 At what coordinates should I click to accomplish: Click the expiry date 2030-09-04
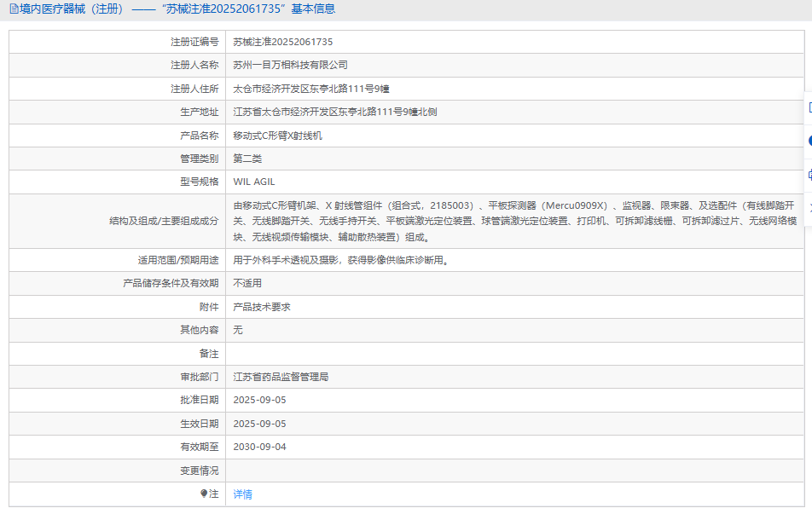tap(259, 447)
